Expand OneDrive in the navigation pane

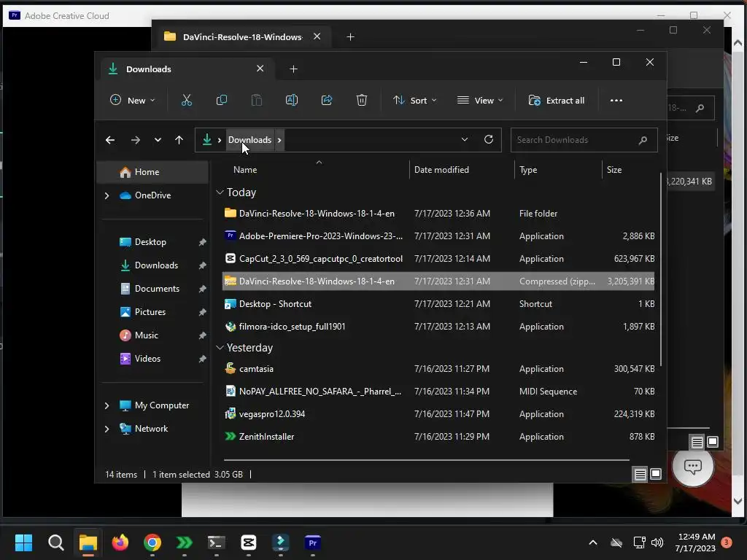[x=107, y=195]
